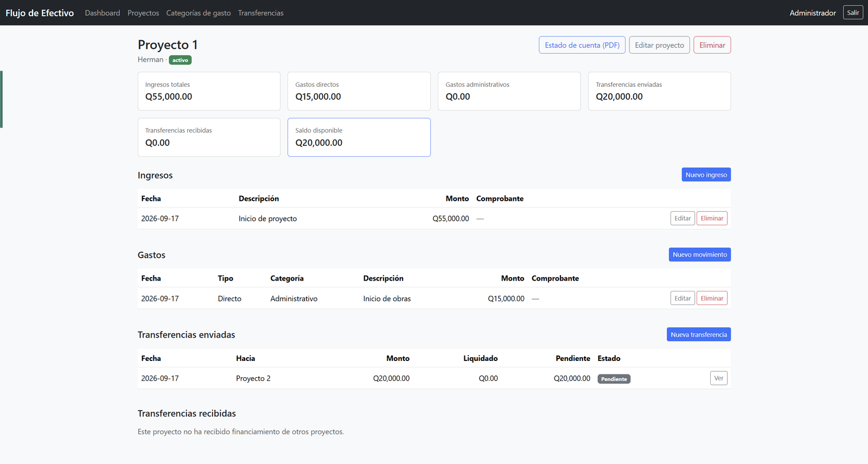Click the Administrador user label

click(x=813, y=13)
